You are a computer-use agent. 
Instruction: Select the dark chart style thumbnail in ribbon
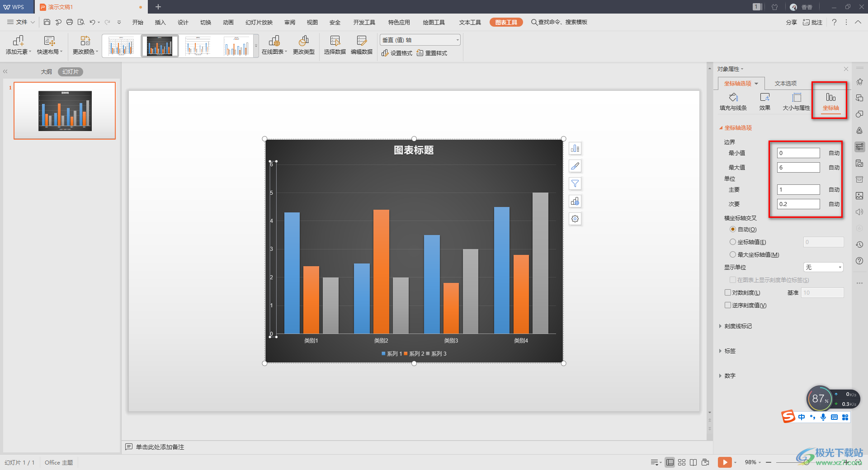160,46
